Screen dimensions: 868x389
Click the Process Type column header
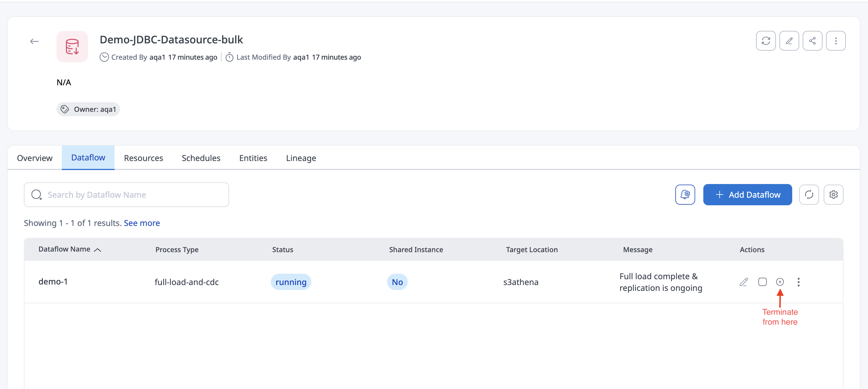tap(177, 250)
